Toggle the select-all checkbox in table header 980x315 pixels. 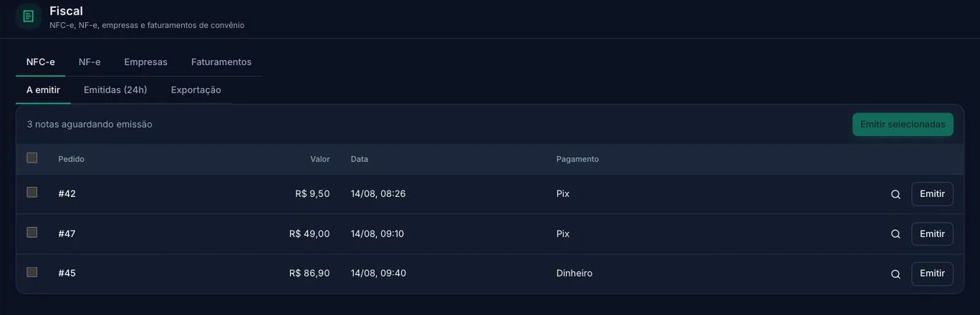click(x=32, y=158)
